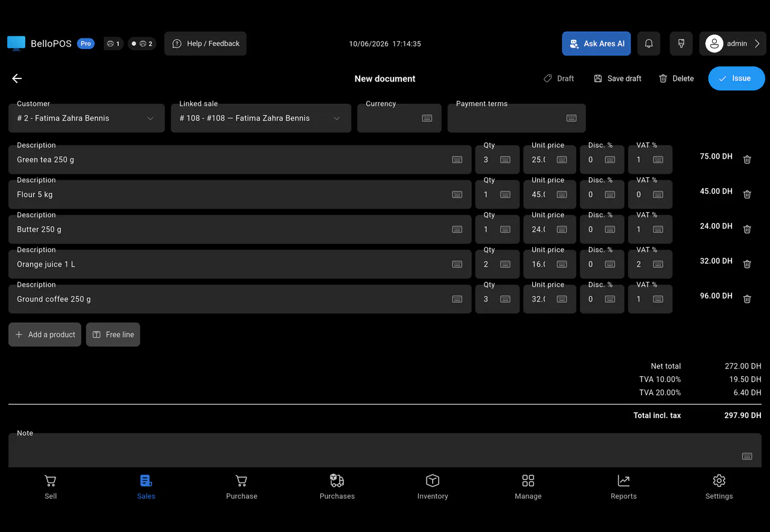Screen dimensions: 770x532
Task: Open keyboard for Ground coffee unit price
Action: coord(562,299)
